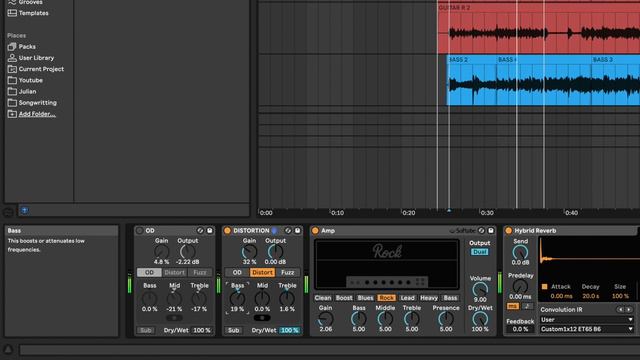
Task: Select OD mode in the OD device
Action: pyautogui.click(x=149, y=272)
